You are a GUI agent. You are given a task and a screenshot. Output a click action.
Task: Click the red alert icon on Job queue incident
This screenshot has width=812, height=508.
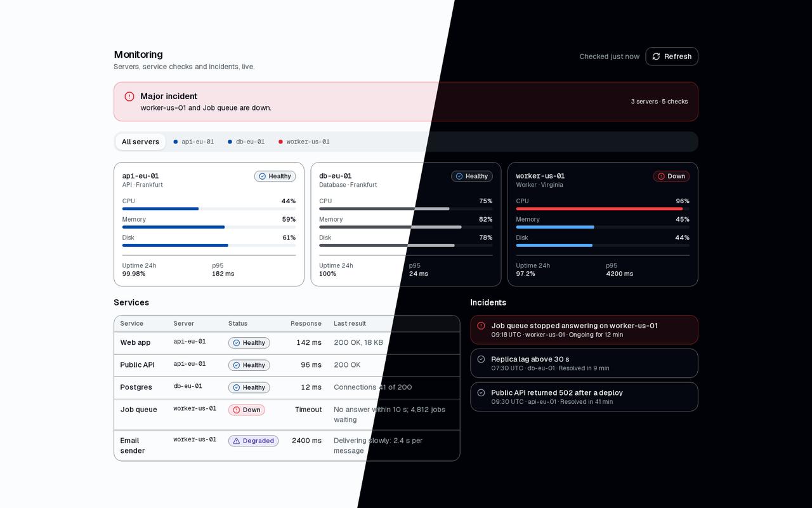[x=481, y=325]
